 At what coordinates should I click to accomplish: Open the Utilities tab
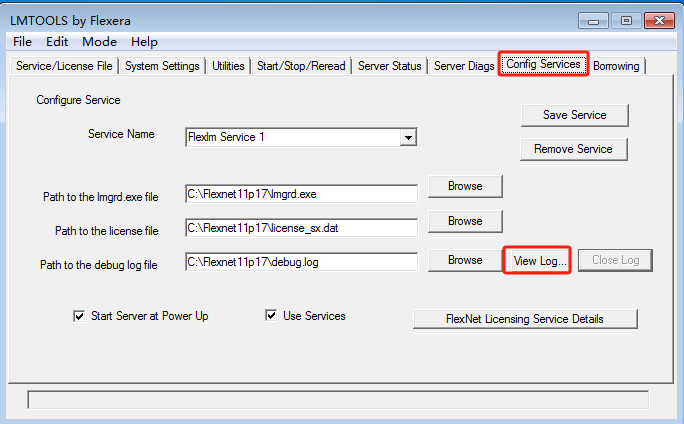[228, 66]
